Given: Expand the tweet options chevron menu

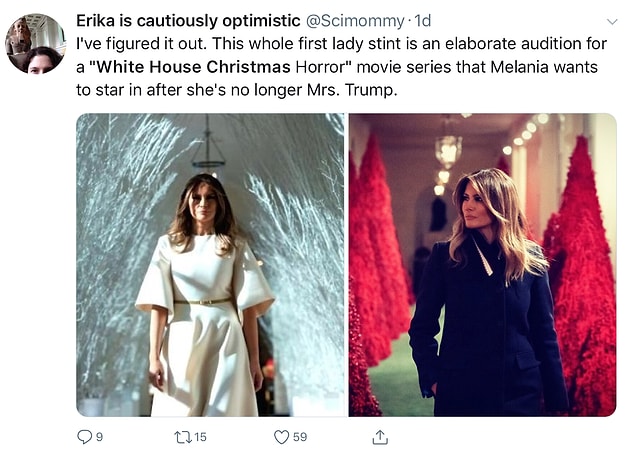Looking at the screenshot, I should 612,21.
